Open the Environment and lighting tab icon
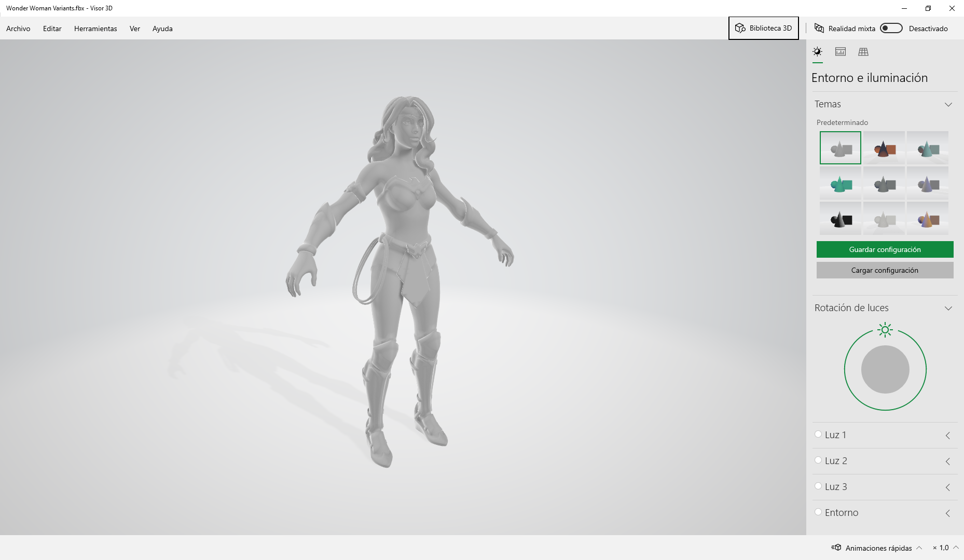Viewport: 964px width, 560px height. click(x=817, y=52)
